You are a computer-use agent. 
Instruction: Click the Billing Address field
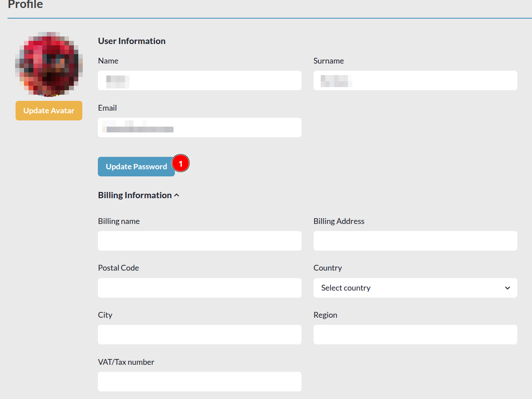pyautogui.click(x=415, y=241)
